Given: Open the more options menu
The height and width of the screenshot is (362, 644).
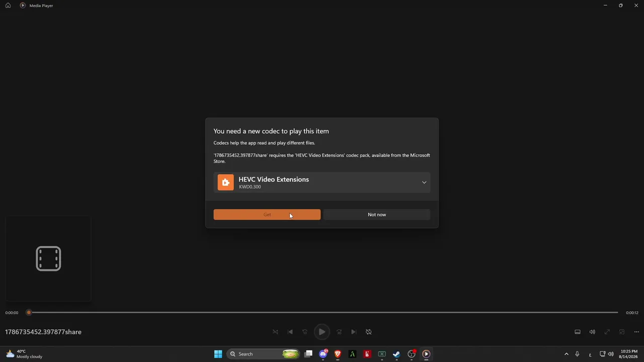Looking at the screenshot, I should [x=636, y=332].
